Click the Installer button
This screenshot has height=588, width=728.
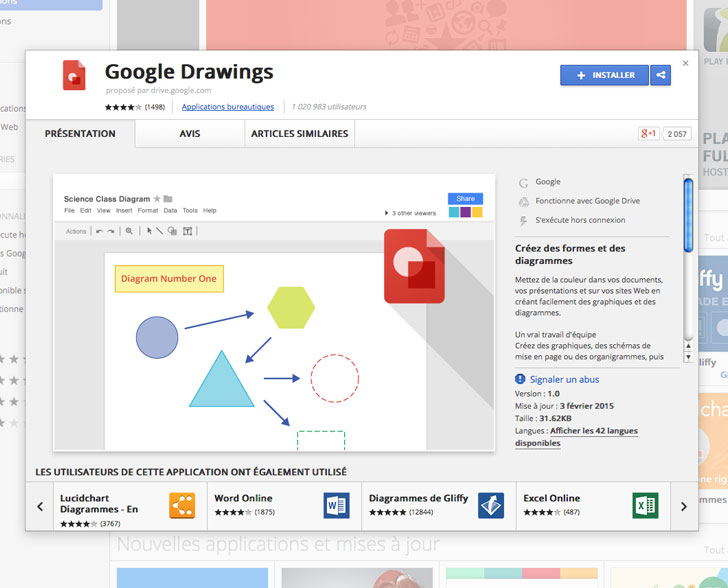(x=604, y=75)
